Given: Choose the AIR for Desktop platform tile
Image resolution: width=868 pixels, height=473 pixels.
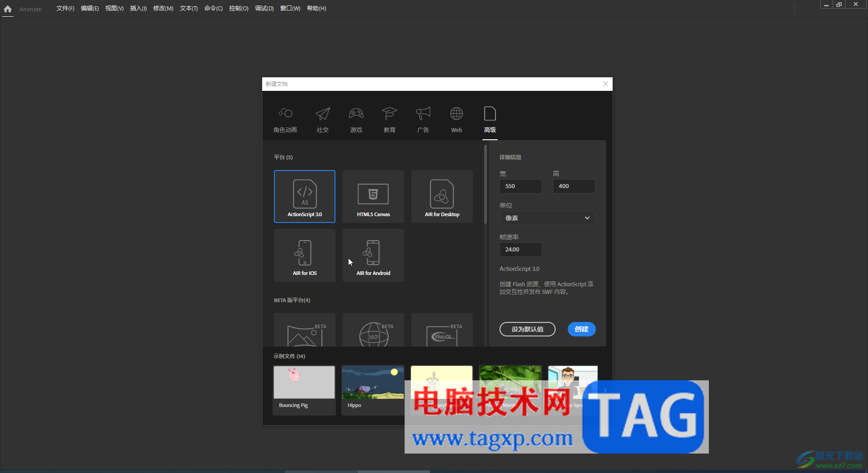Looking at the screenshot, I should tap(442, 196).
